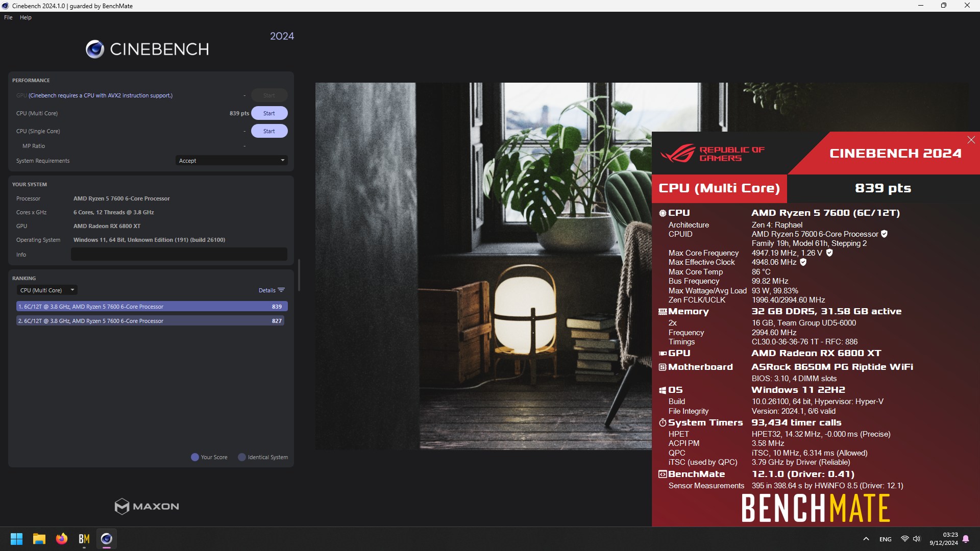The height and width of the screenshot is (551, 980).
Task: Click the Info text field
Action: (x=179, y=255)
